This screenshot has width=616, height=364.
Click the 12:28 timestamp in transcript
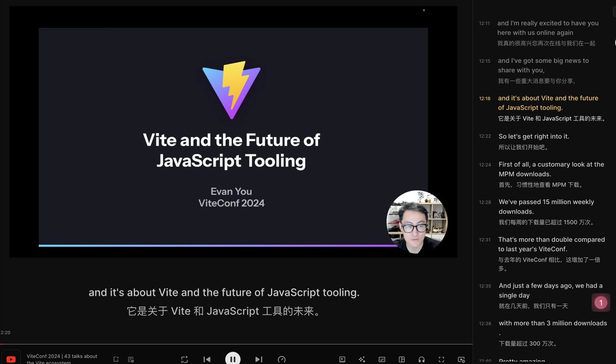pos(485,203)
